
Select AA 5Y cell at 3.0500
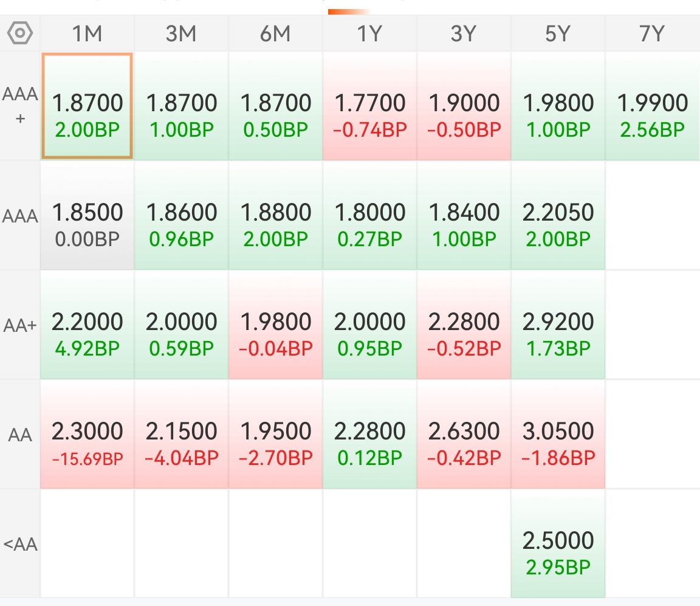[558, 435]
